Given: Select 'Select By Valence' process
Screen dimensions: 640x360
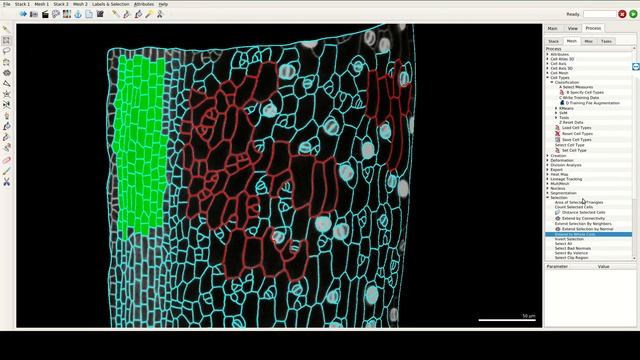Looking at the screenshot, I should (571, 253).
